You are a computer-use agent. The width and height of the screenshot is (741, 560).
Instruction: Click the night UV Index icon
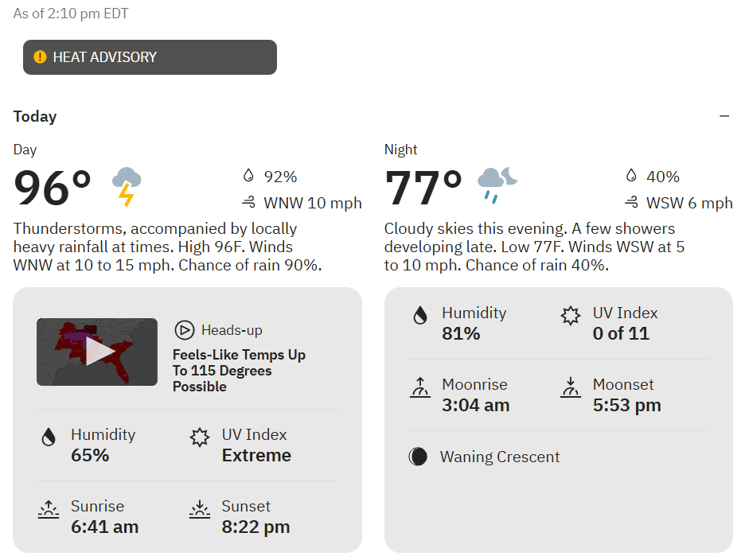coord(571,316)
